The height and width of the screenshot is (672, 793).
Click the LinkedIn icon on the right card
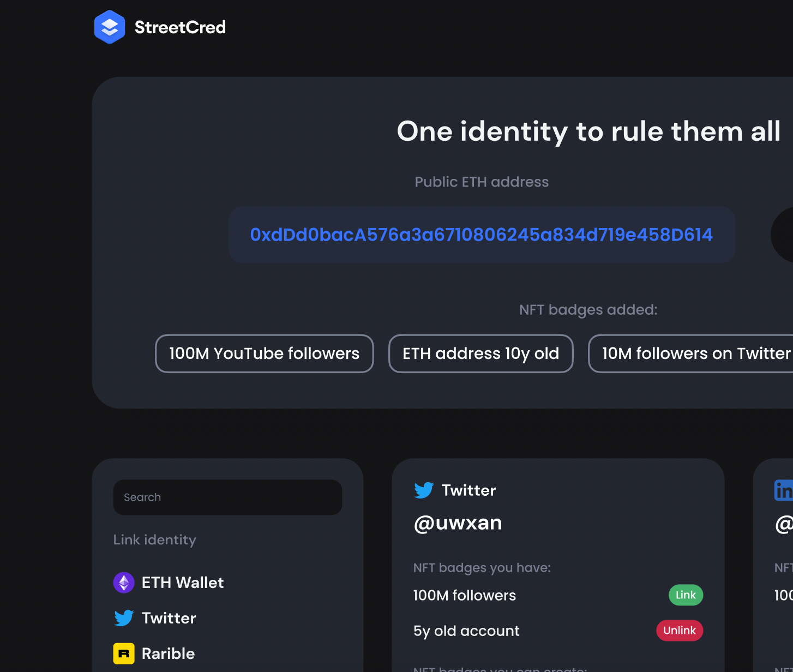tap(784, 490)
